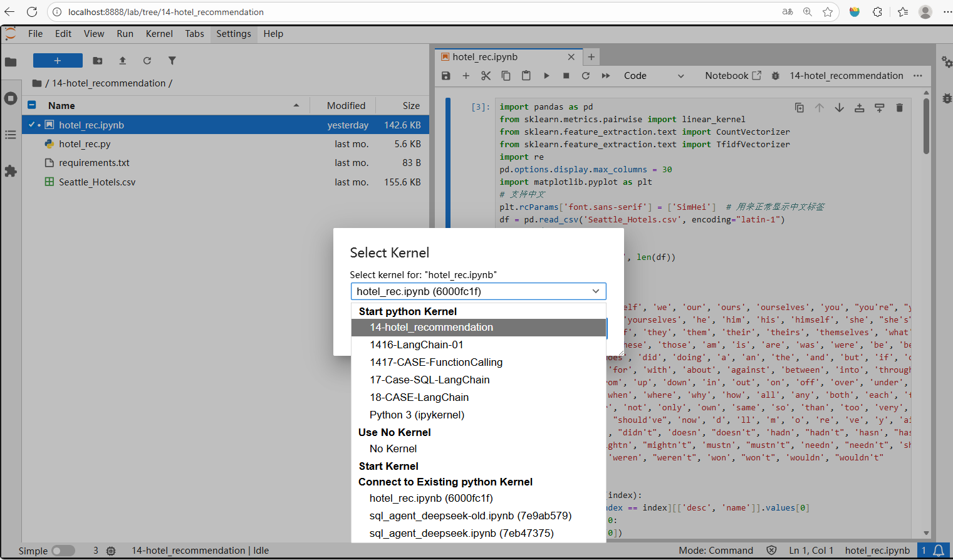Image resolution: width=953 pixels, height=560 pixels.
Task: Open notifications bell in status bar
Action: (x=939, y=551)
